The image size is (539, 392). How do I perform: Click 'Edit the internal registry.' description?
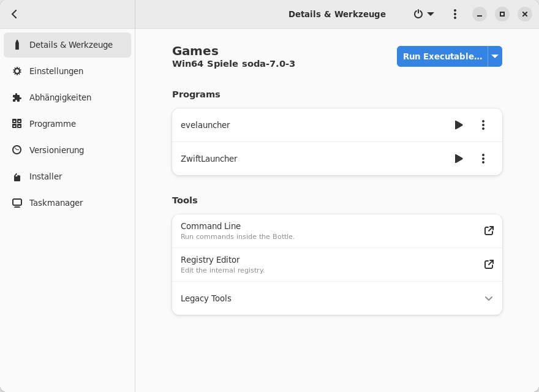(x=223, y=270)
